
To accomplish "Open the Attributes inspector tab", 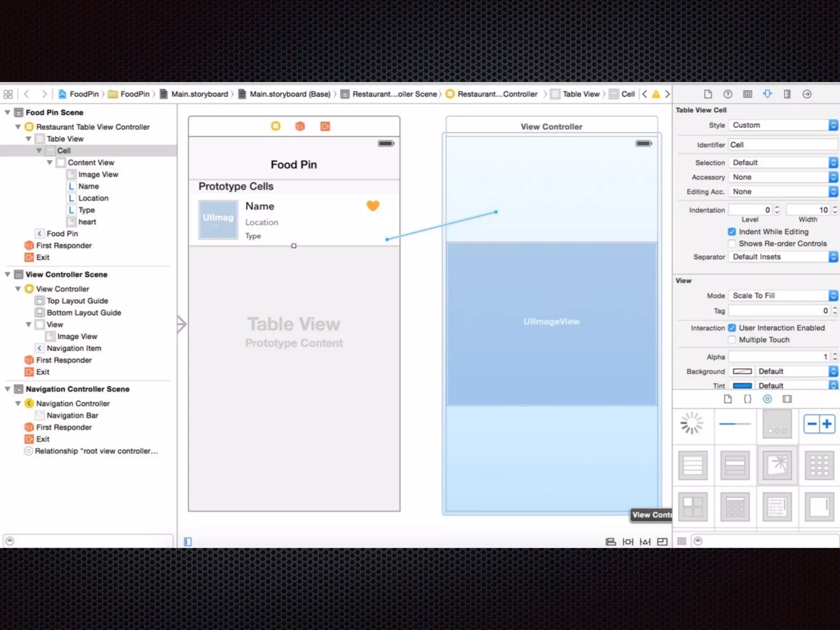I will (x=767, y=94).
